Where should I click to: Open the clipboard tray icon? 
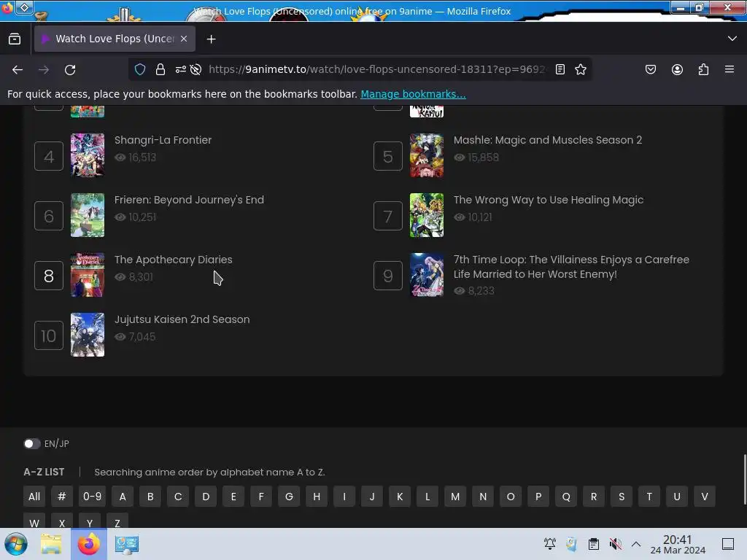coord(594,544)
